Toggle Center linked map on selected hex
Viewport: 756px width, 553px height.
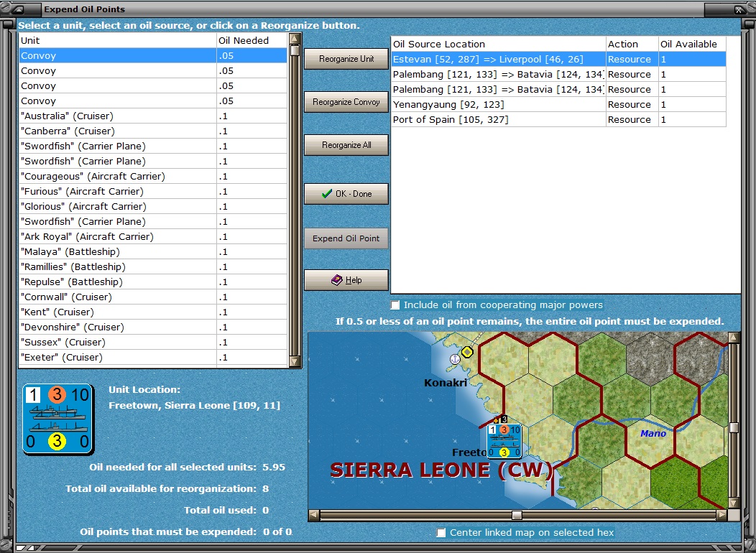coord(441,532)
